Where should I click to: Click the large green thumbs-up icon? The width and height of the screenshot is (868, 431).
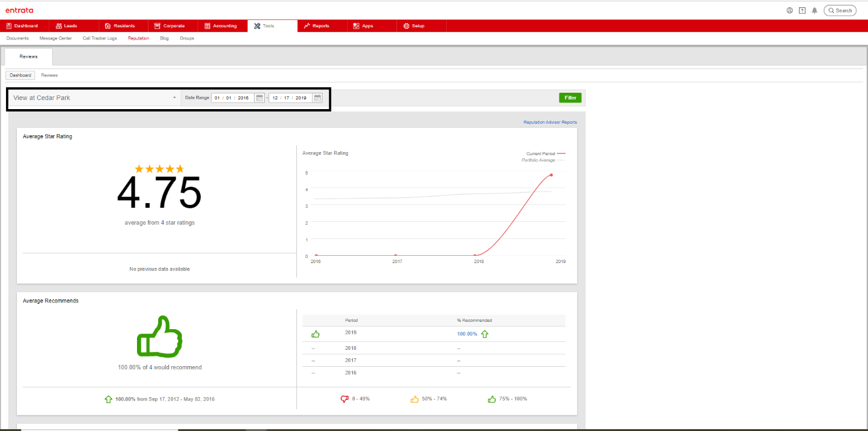coord(159,336)
